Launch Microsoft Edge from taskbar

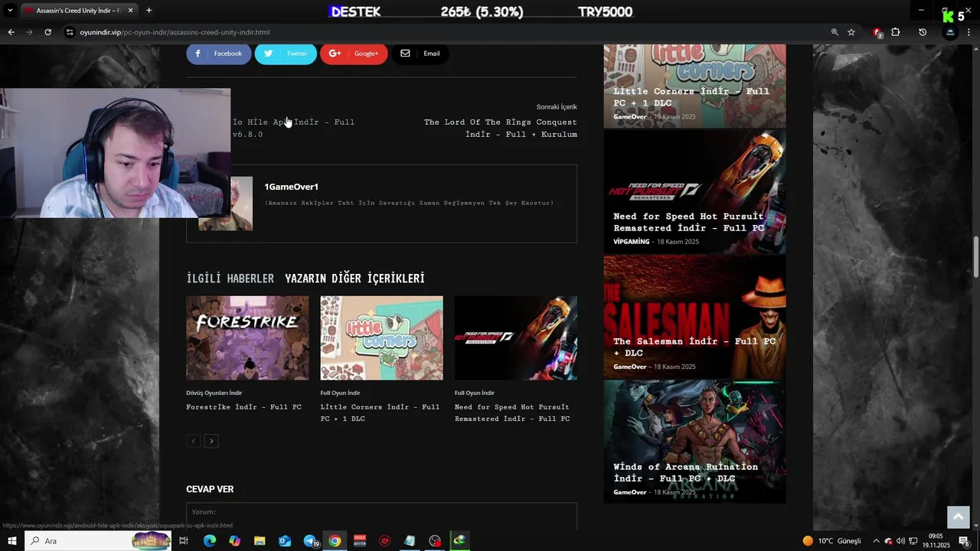209,541
